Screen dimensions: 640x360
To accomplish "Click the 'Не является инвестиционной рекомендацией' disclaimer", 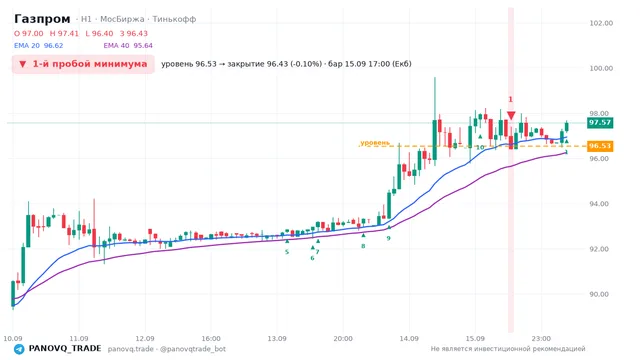I will (x=508, y=349).
